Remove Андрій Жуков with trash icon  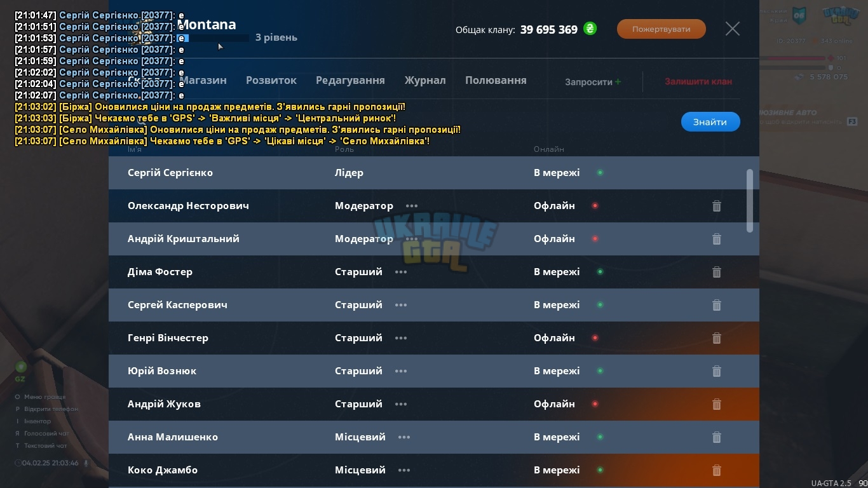716,404
